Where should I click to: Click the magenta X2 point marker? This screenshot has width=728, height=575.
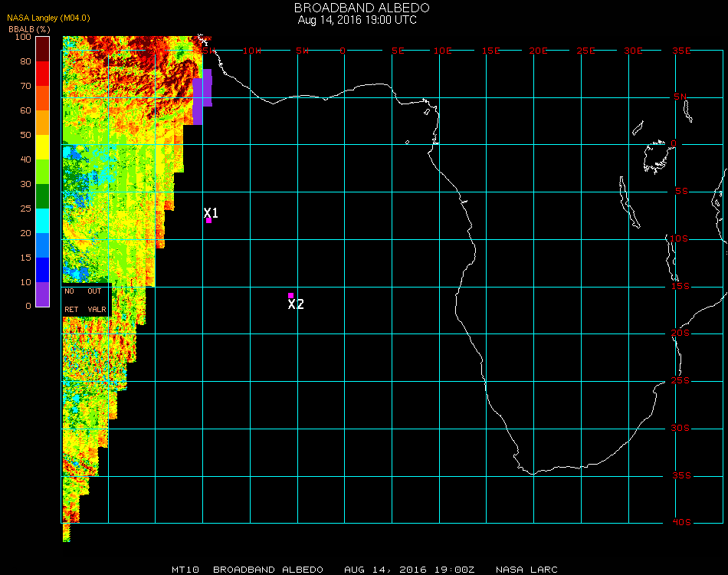point(290,295)
